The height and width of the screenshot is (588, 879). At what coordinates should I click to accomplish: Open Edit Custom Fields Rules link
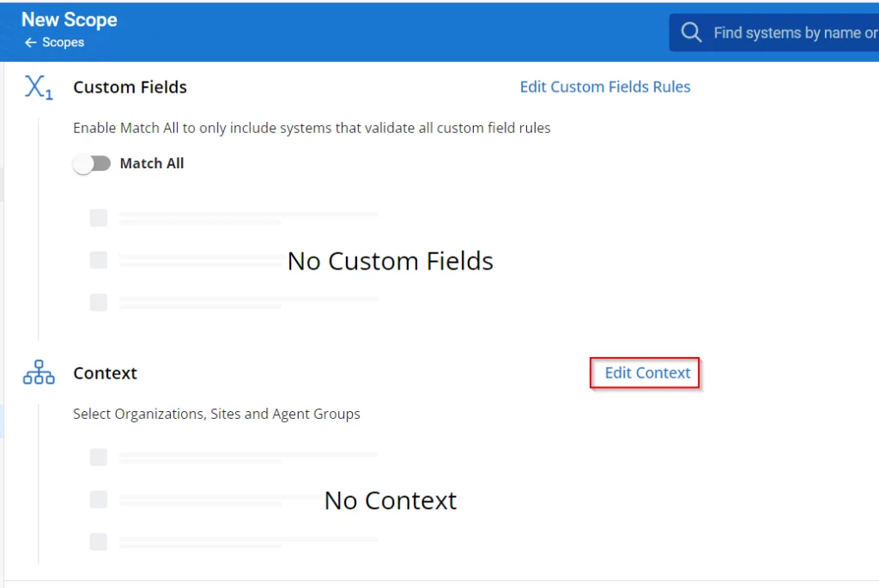[605, 87]
